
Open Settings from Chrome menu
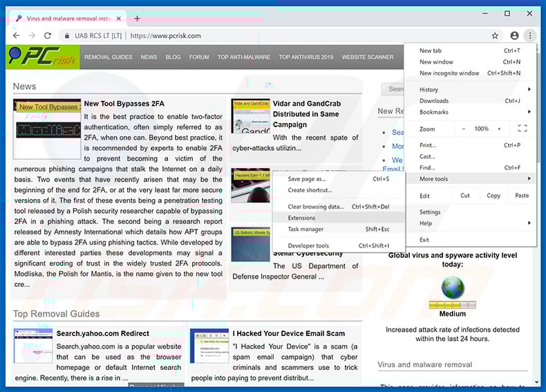[470, 212]
